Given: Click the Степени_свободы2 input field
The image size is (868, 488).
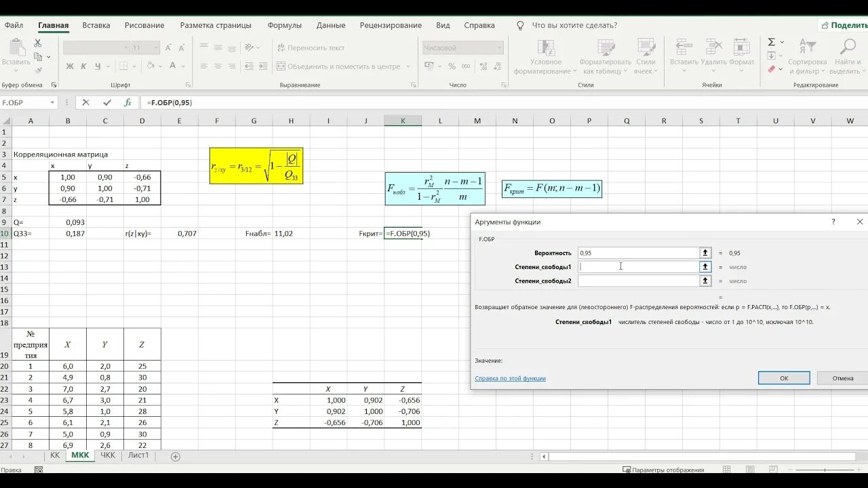Looking at the screenshot, I should [638, 281].
